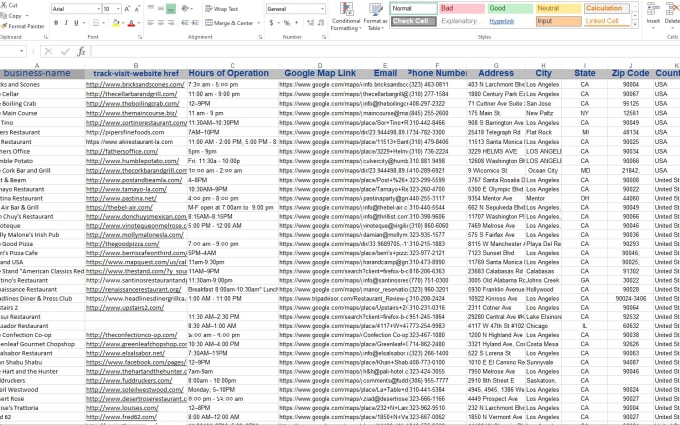
Task: Apply the red Font Color
Action: point(131,23)
